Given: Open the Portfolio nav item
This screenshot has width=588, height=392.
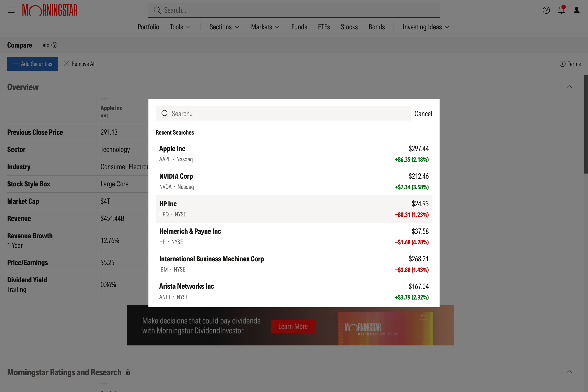Looking at the screenshot, I should tap(148, 27).
